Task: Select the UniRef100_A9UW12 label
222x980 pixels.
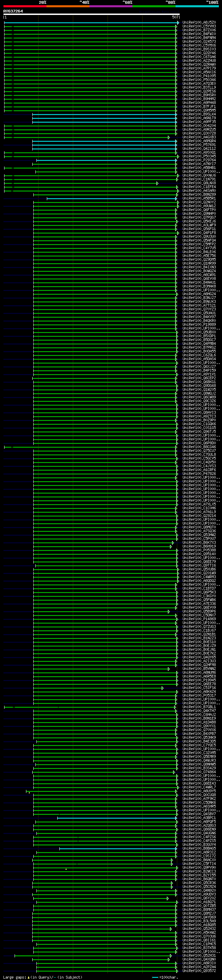Action: tap(199, 206)
